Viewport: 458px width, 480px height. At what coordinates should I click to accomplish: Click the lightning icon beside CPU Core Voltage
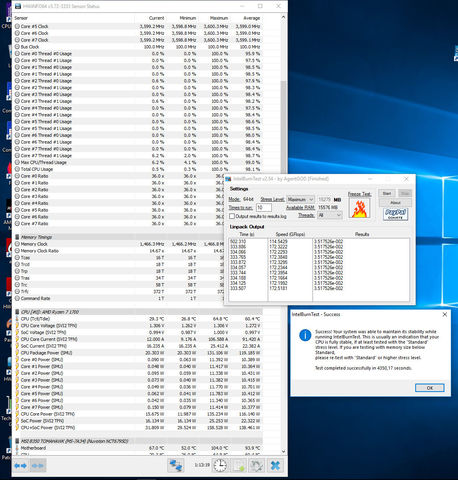[17, 326]
